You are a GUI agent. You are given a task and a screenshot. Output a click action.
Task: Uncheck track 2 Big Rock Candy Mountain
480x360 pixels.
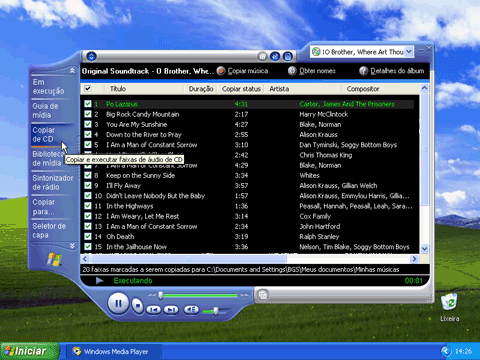click(88, 114)
